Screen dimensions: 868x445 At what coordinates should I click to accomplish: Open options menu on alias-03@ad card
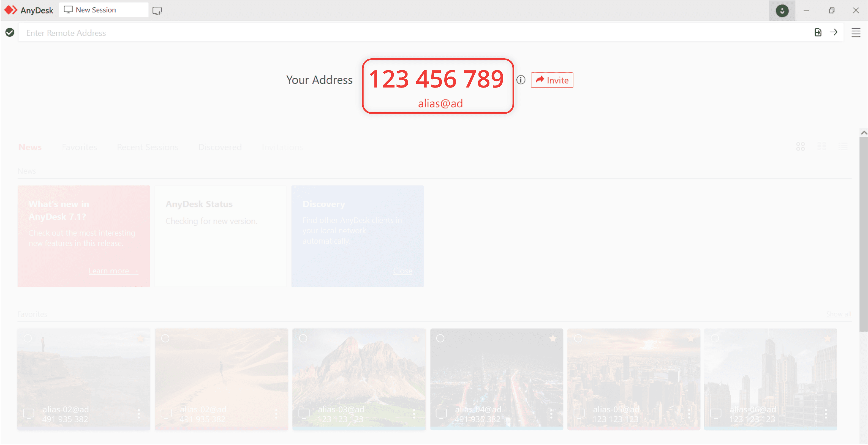coord(414,414)
